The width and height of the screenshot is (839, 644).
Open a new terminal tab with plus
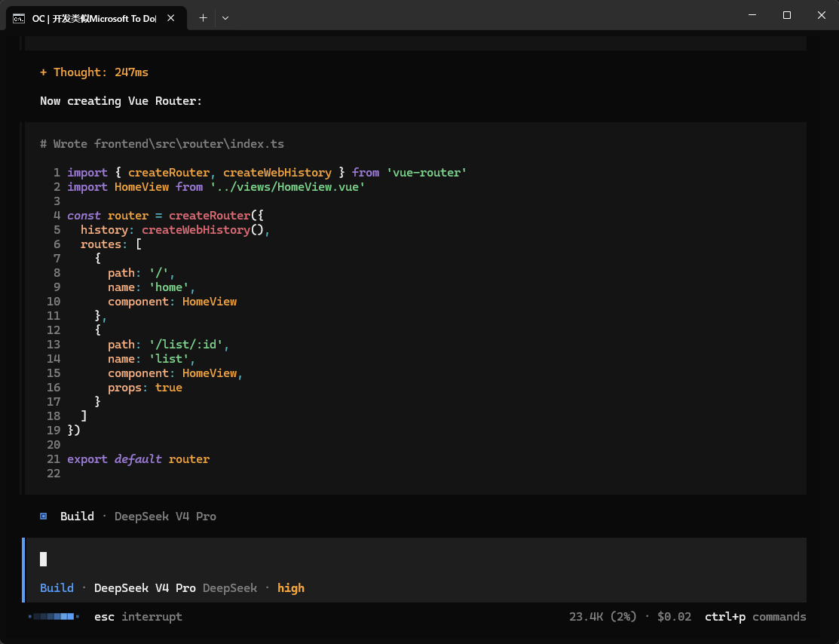tap(203, 18)
